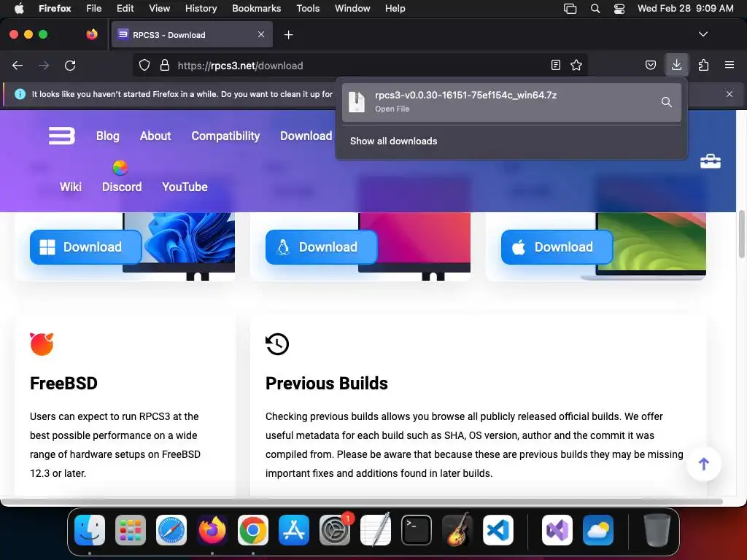The height and width of the screenshot is (560, 747).
Task: Open the toolbox icon in site header
Action: point(711,161)
